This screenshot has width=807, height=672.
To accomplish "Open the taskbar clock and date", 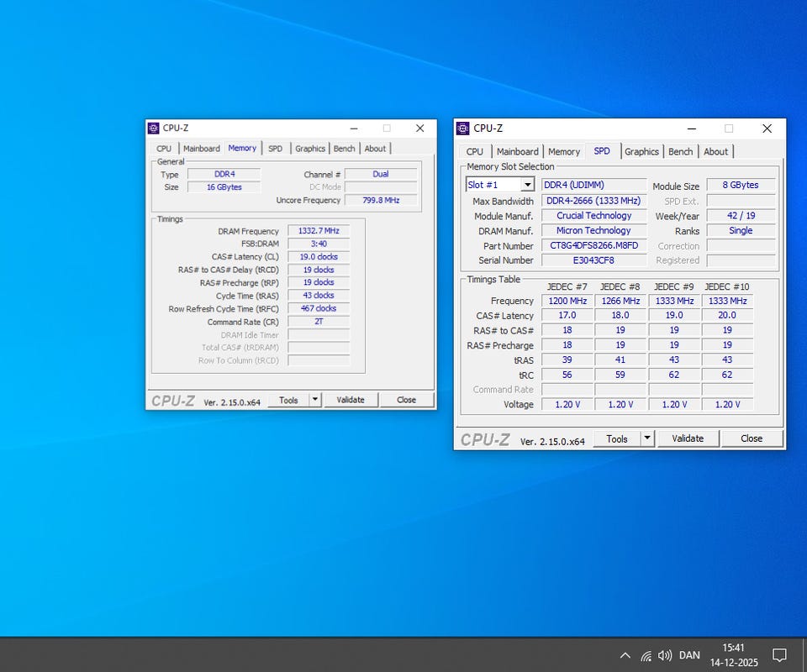I will (x=733, y=655).
